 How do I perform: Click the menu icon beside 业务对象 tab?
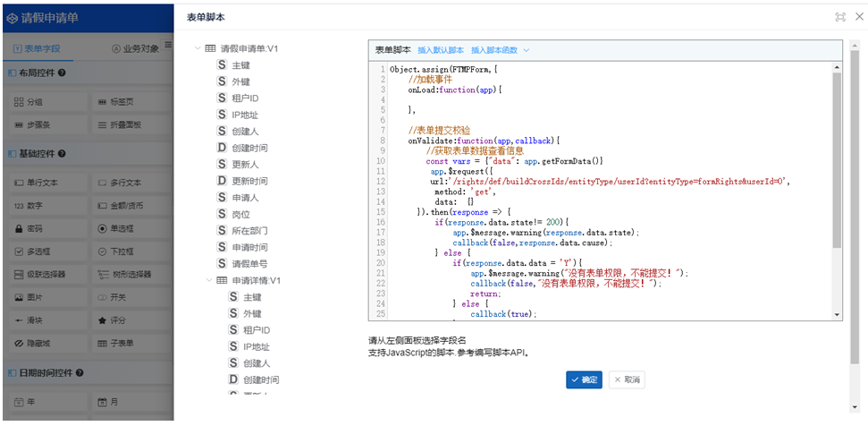(168, 45)
